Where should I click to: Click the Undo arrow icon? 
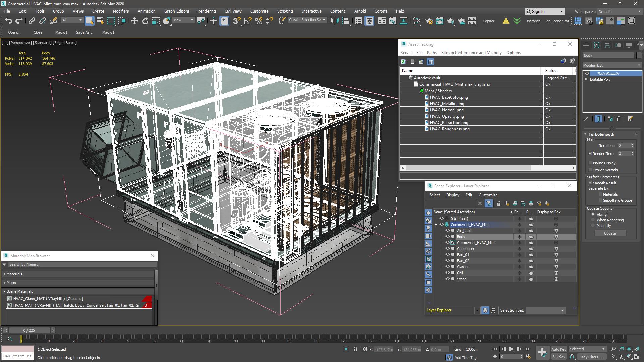(x=8, y=21)
